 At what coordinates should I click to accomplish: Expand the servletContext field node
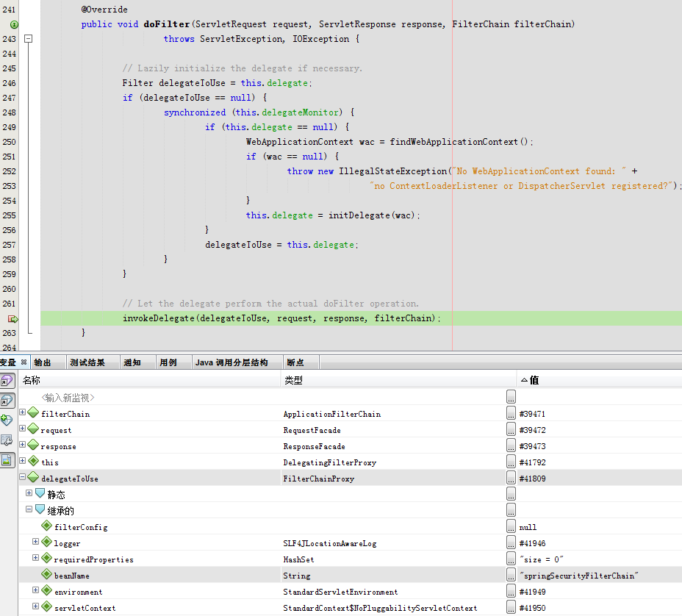[x=36, y=606]
